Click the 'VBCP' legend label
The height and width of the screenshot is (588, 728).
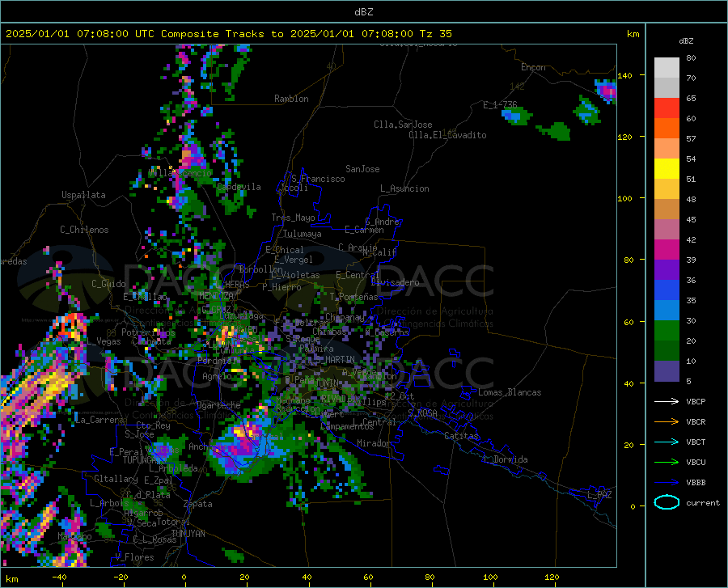click(x=696, y=401)
